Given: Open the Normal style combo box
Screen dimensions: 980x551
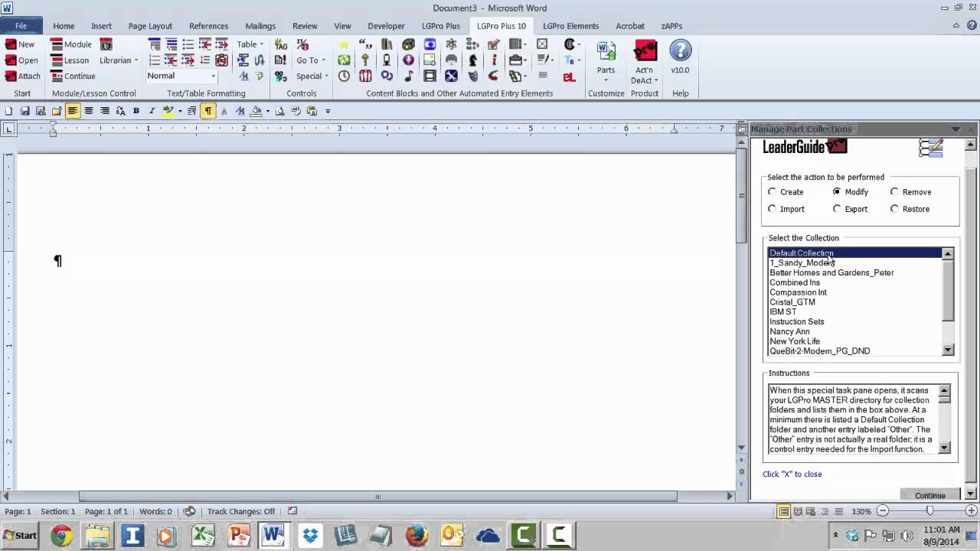Looking at the screenshot, I should (181, 76).
